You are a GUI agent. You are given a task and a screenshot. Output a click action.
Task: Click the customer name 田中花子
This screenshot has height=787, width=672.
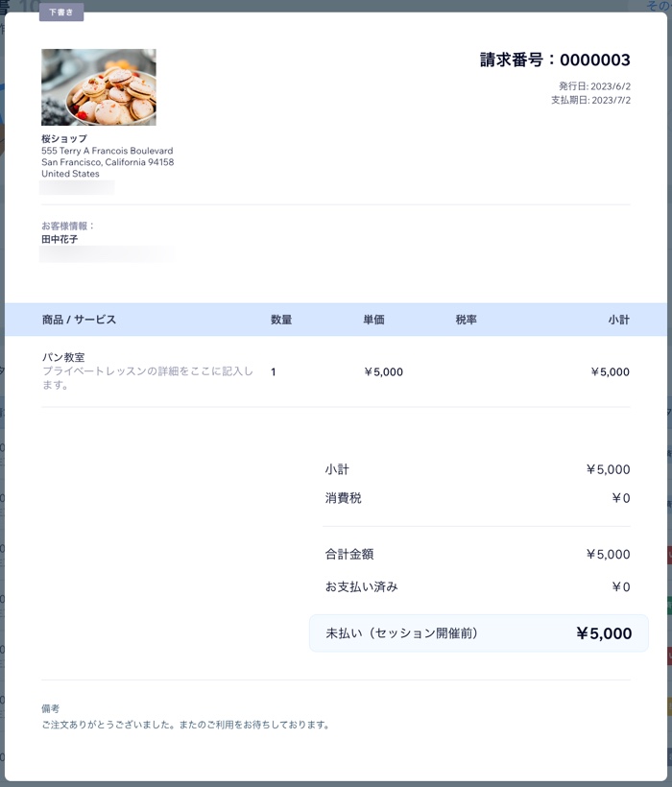[x=60, y=239]
